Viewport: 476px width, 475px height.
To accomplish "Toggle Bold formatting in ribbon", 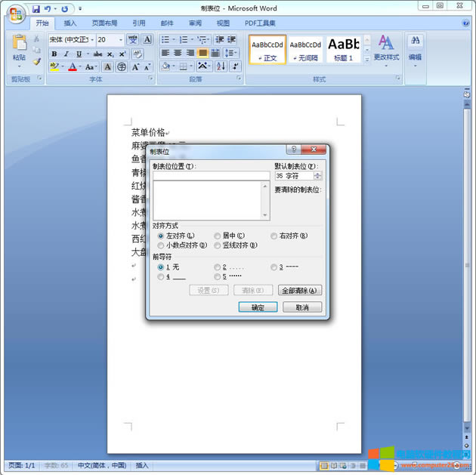I will pyautogui.click(x=54, y=54).
